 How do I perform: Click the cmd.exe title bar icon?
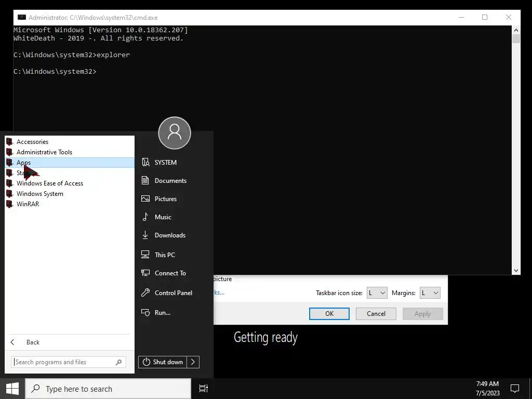point(22,17)
